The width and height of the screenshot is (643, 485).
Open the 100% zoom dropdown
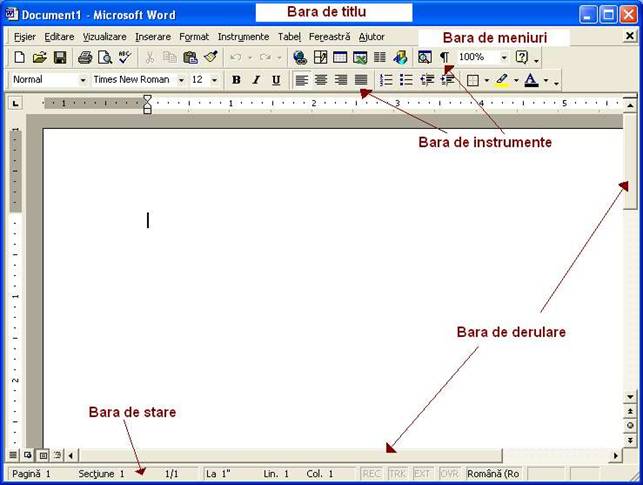point(504,57)
